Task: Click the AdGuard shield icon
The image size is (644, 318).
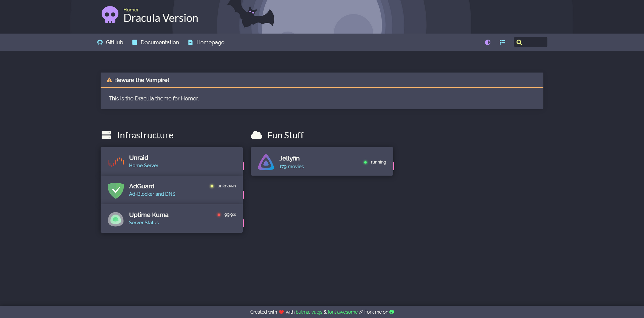Action: tap(116, 190)
